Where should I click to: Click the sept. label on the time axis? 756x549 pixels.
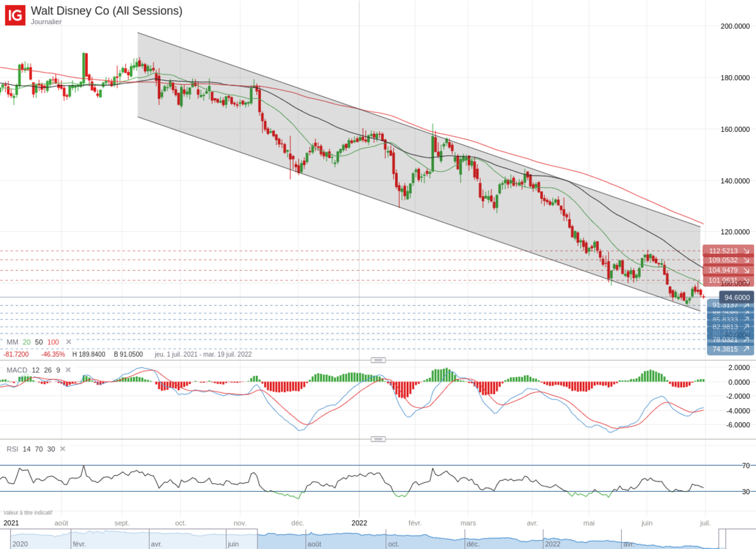pos(122,523)
